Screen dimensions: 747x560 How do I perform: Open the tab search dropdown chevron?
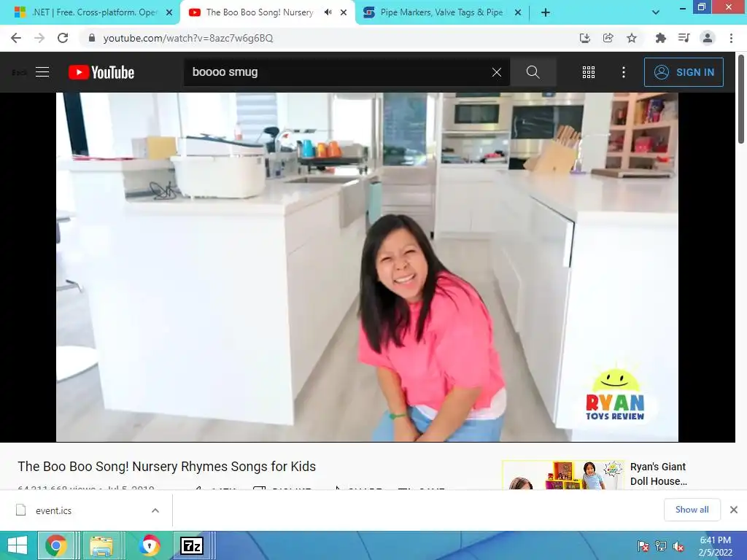[x=656, y=13]
